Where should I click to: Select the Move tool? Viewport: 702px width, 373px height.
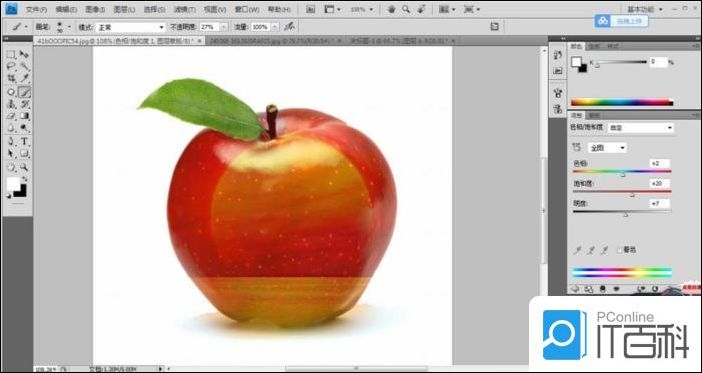pos(24,55)
